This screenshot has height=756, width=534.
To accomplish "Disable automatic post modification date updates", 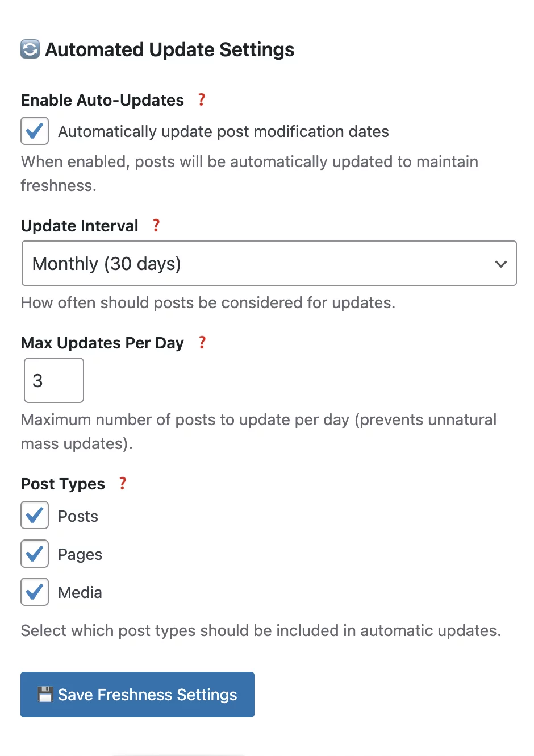I will click(x=35, y=131).
